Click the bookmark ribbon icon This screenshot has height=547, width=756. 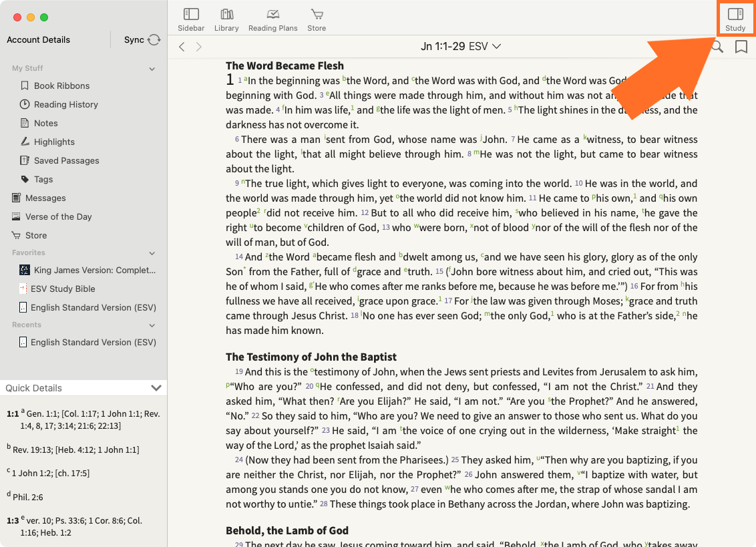[741, 47]
